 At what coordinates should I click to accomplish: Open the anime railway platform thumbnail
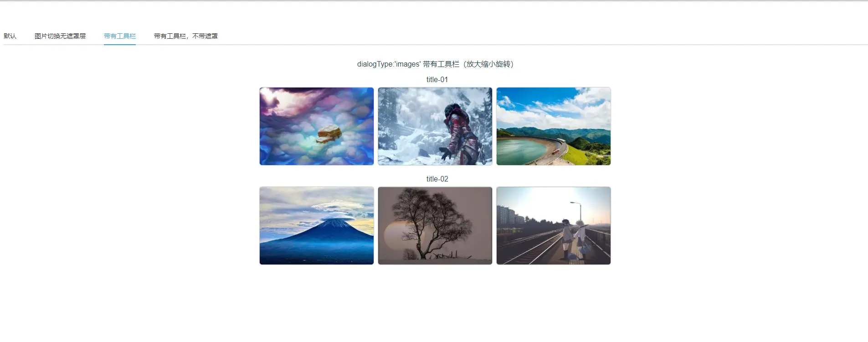pyautogui.click(x=554, y=226)
